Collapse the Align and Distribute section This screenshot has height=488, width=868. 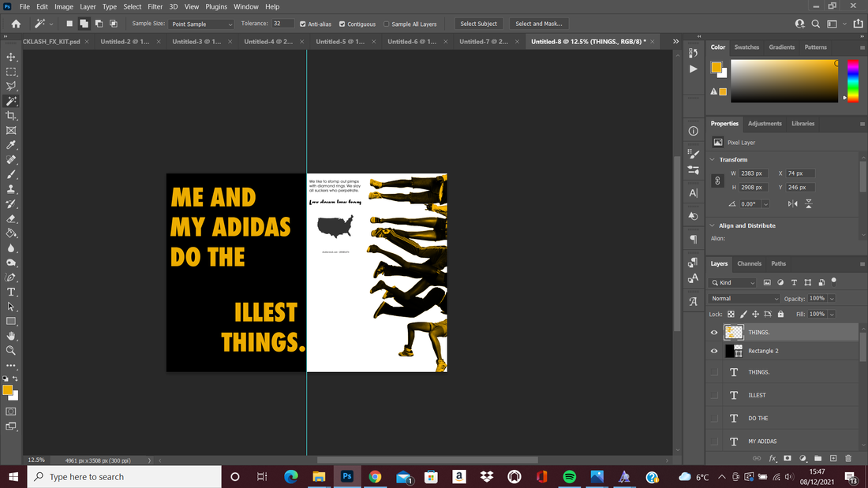pyautogui.click(x=713, y=225)
